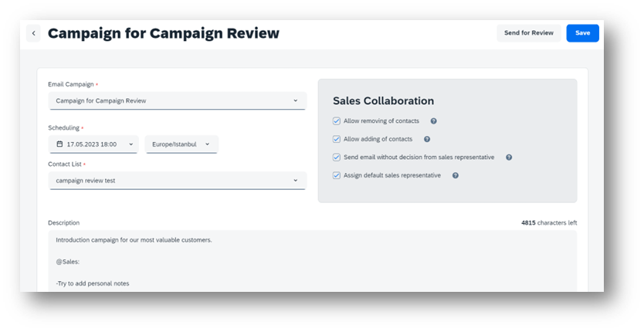The height and width of the screenshot is (332, 644).
Task: Click the Send for Review button
Action: pos(528,33)
